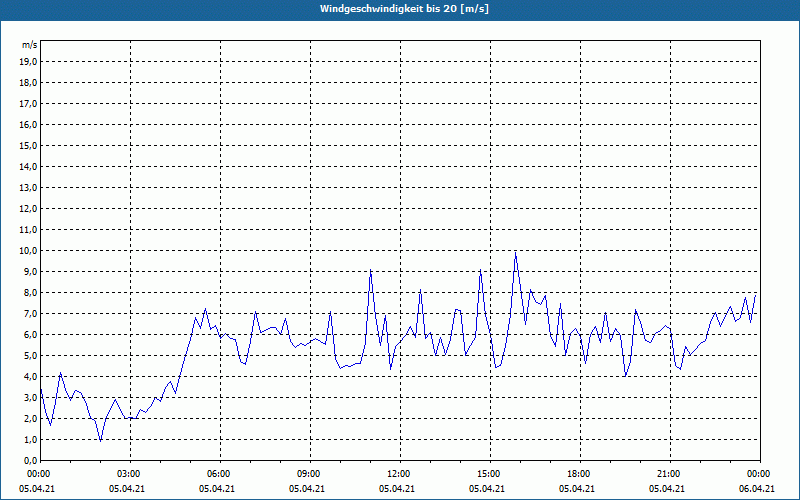Click the '06:00' time label
The width and height of the screenshot is (800, 500).
(x=220, y=474)
